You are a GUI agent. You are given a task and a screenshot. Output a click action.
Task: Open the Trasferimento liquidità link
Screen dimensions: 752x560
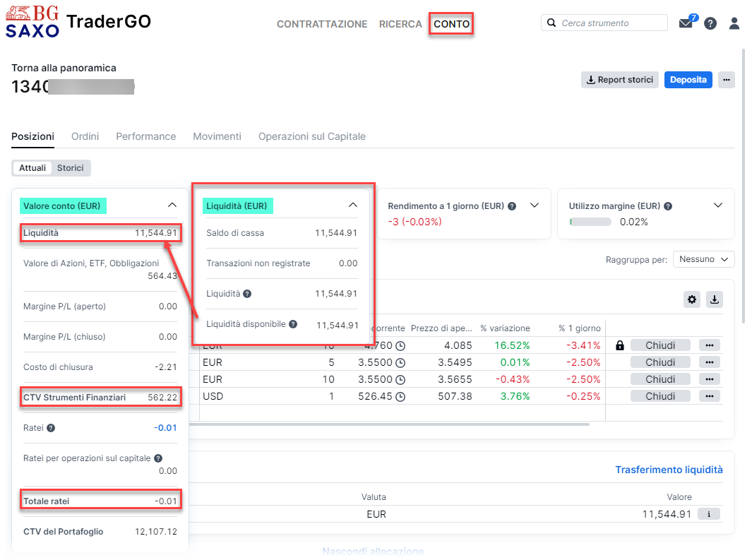[669, 470]
